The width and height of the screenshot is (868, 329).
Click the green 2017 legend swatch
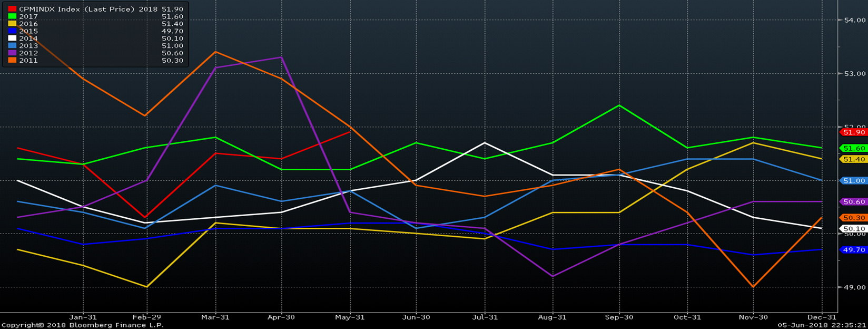[x=12, y=17]
